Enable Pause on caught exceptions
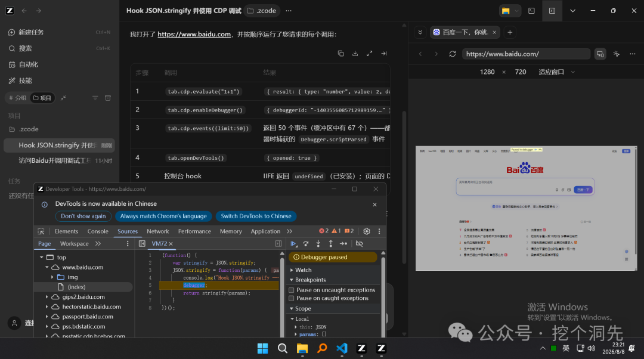This screenshot has height=359, width=644. (x=291, y=298)
